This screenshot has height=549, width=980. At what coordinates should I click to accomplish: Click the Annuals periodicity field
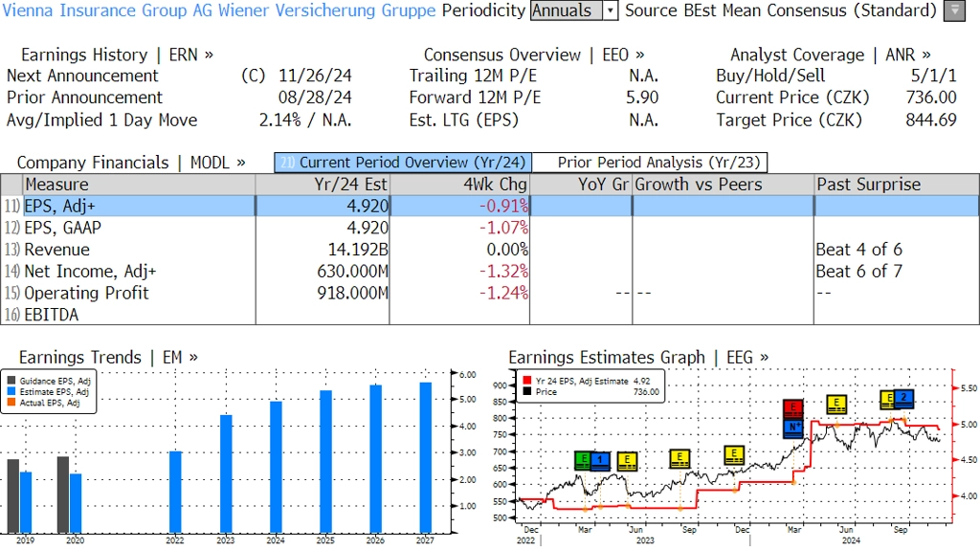pos(567,11)
